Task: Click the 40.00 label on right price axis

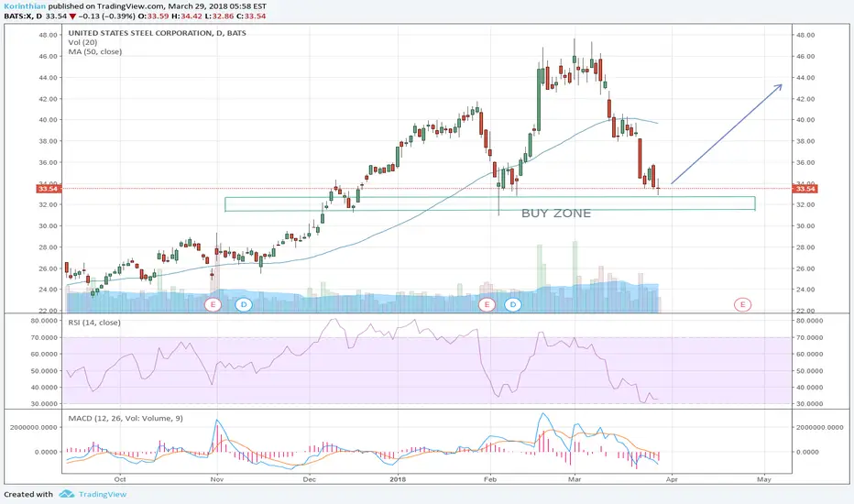Action: [805, 120]
